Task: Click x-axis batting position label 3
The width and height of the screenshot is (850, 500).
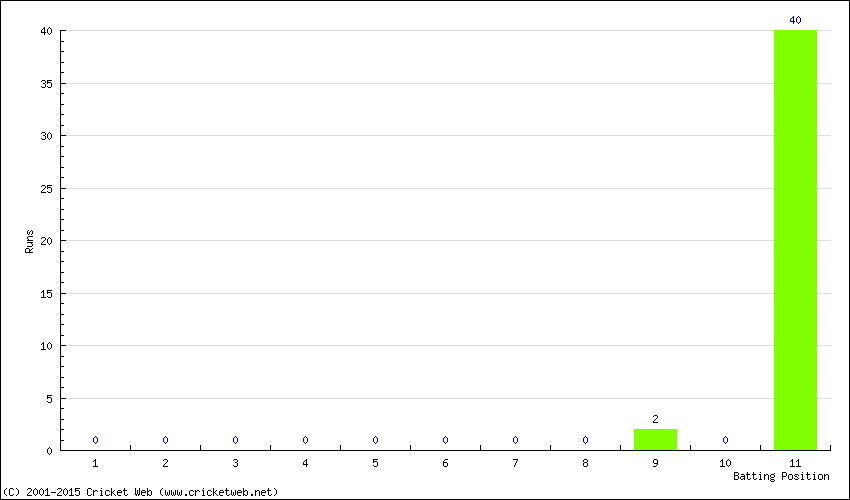Action: [x=235, y=463]
